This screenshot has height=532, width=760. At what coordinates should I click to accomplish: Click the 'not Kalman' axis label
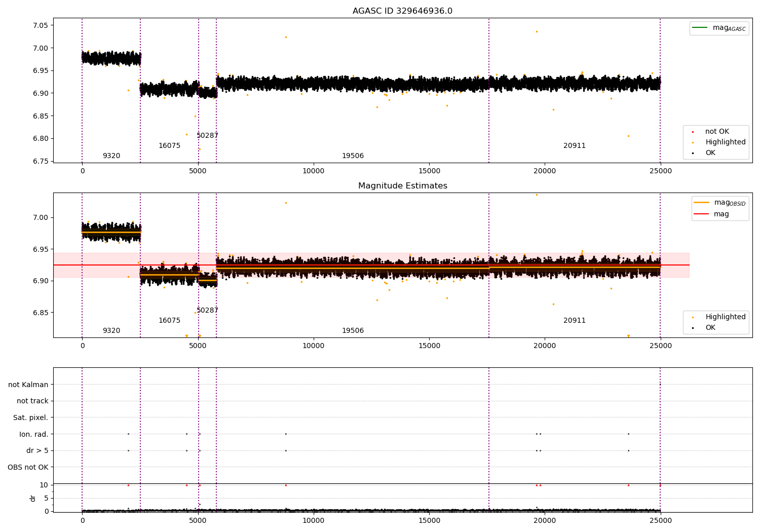pos(28,385)
